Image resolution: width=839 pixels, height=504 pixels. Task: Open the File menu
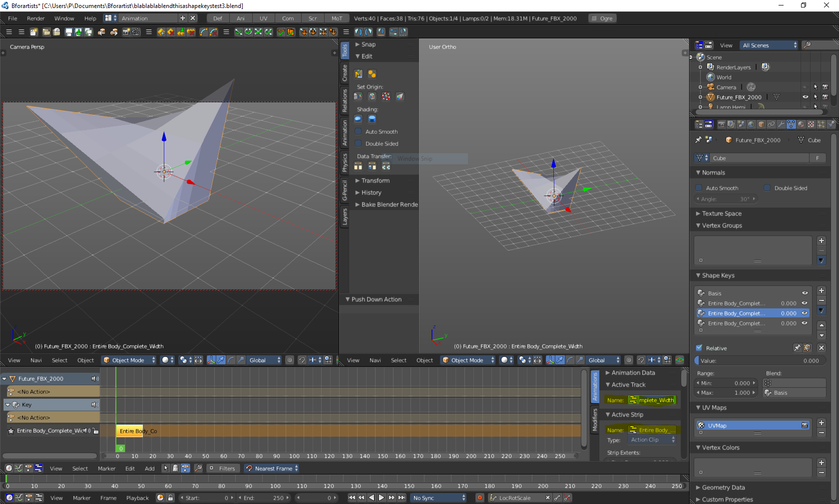12,18
